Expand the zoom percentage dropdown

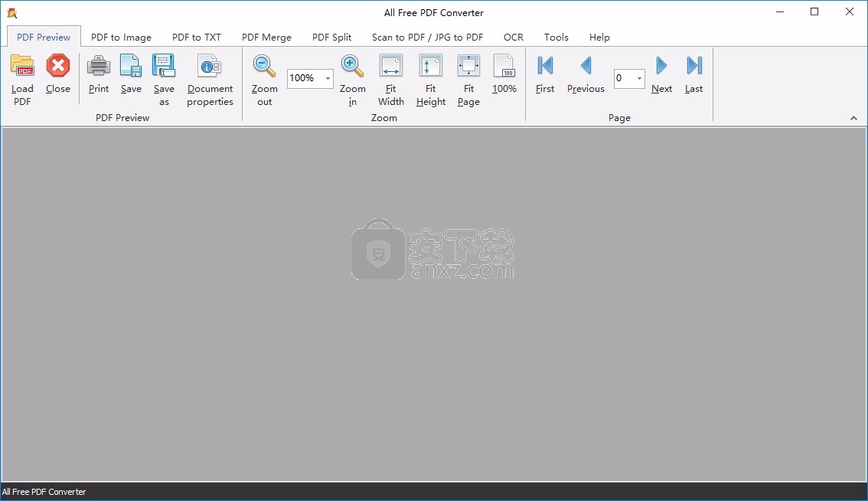(328, 78)
